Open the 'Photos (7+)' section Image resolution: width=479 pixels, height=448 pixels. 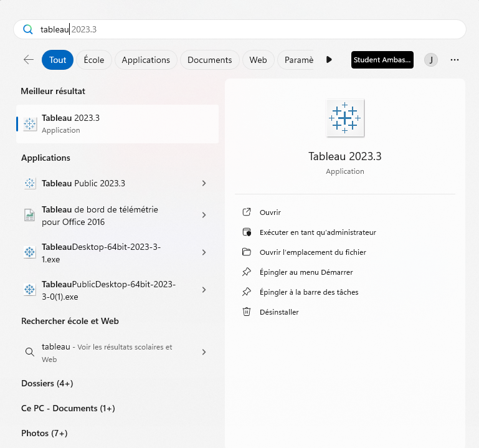44,433
